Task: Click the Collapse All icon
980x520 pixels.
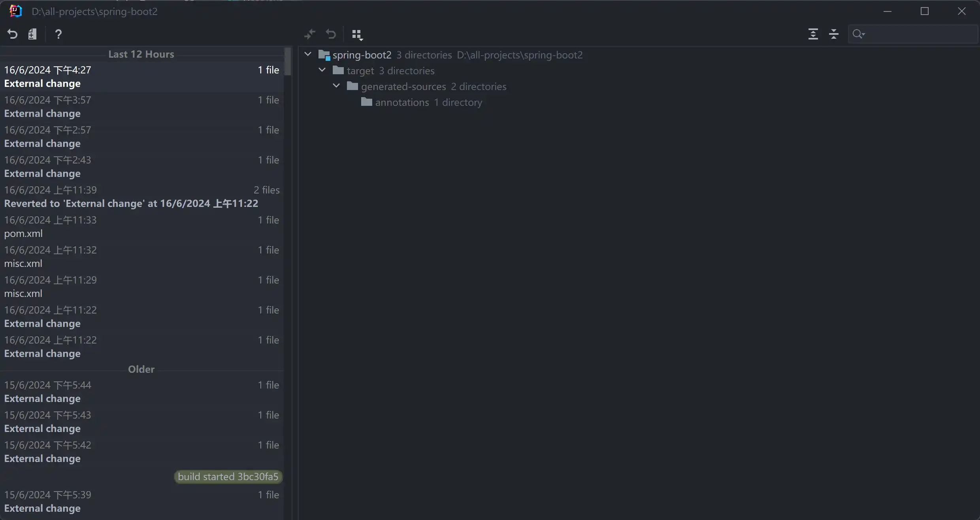Action: pos(834,34)
